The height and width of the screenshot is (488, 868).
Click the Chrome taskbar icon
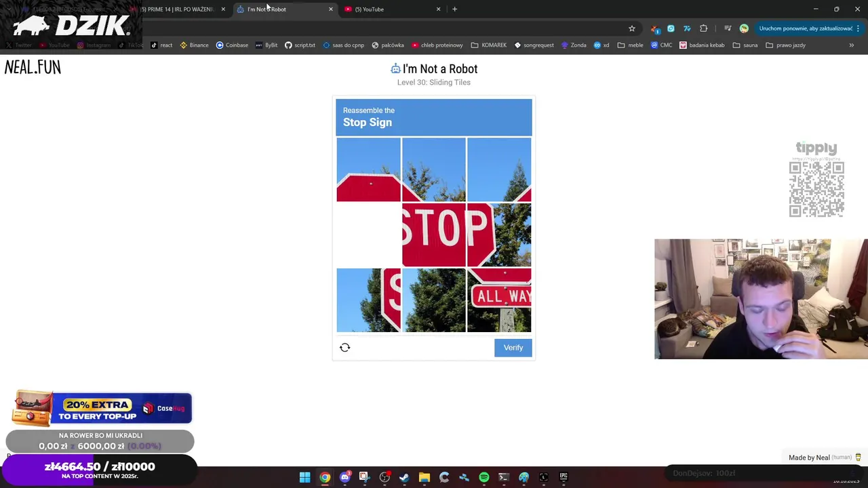coord(325,477)
